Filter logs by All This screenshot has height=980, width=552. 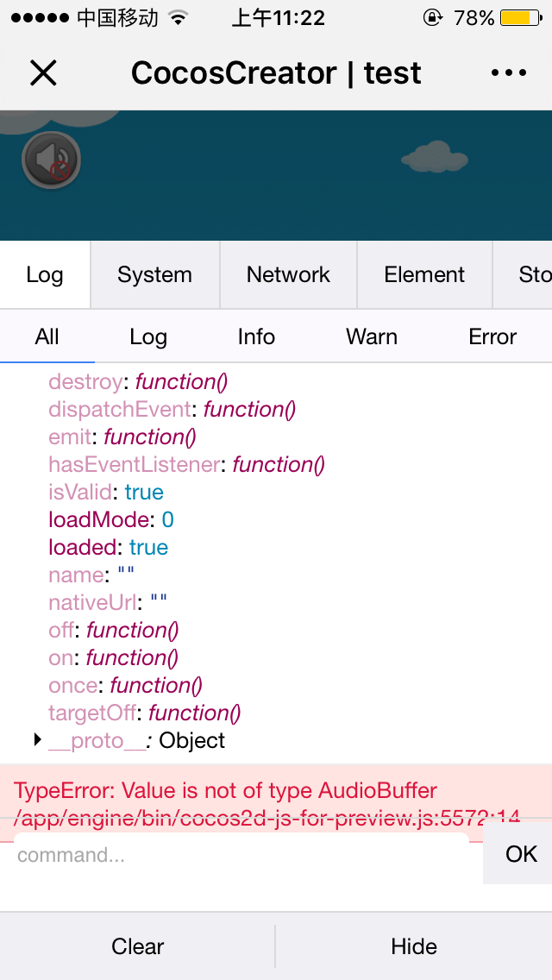coord(47,337)
